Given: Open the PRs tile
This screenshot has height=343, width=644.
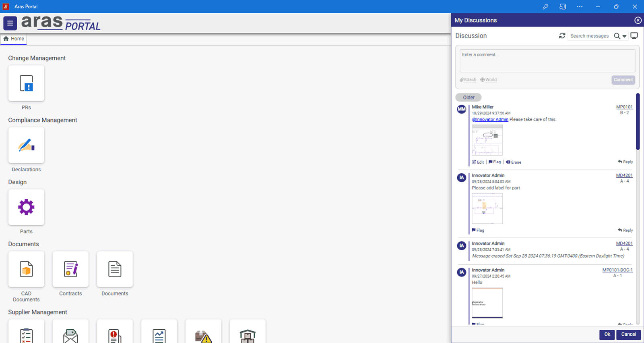Looking at the screenshot, I should click(26, 83).
